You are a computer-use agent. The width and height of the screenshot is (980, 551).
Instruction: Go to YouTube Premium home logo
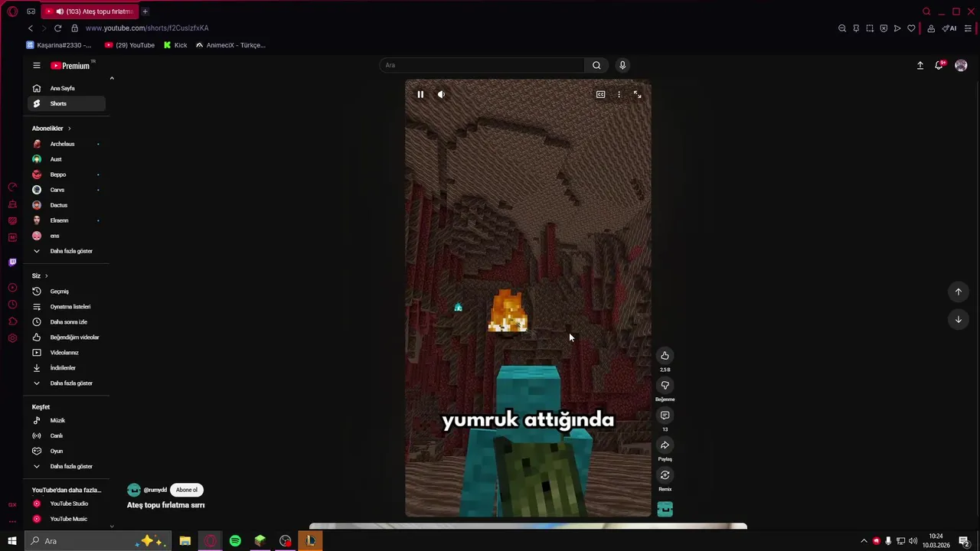click(x=70, y=65)
